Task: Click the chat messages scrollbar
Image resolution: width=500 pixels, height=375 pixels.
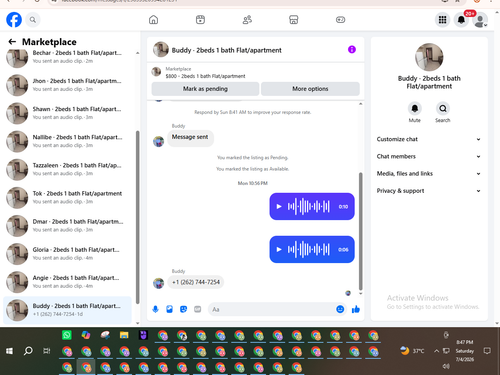Action: (360, 231)
